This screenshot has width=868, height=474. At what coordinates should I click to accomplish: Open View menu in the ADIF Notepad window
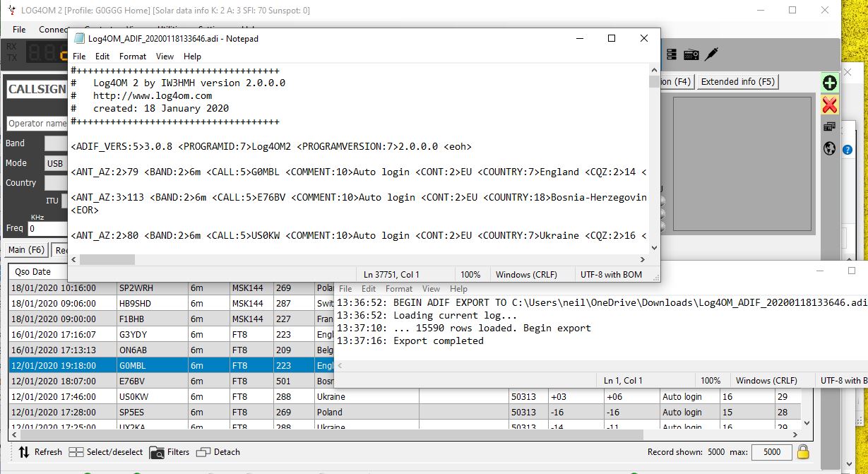165,57
